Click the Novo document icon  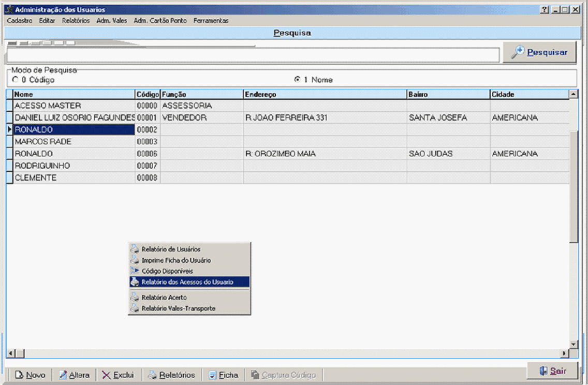19,375
